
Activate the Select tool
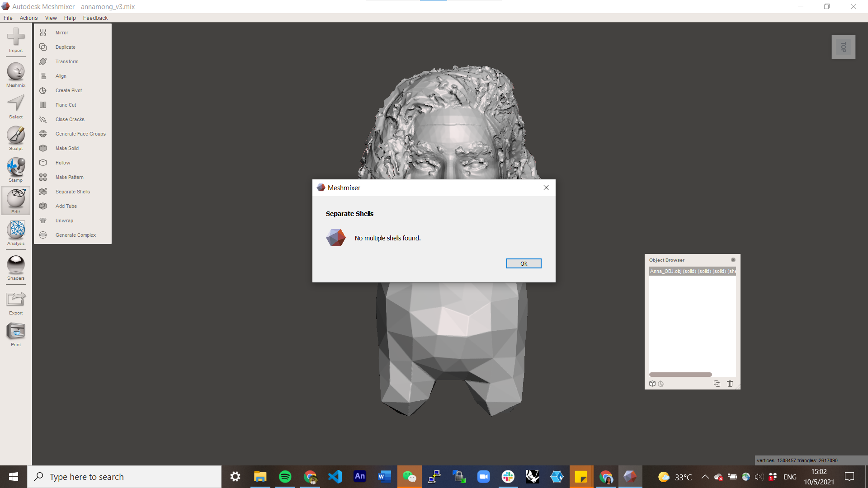[15, 105]
